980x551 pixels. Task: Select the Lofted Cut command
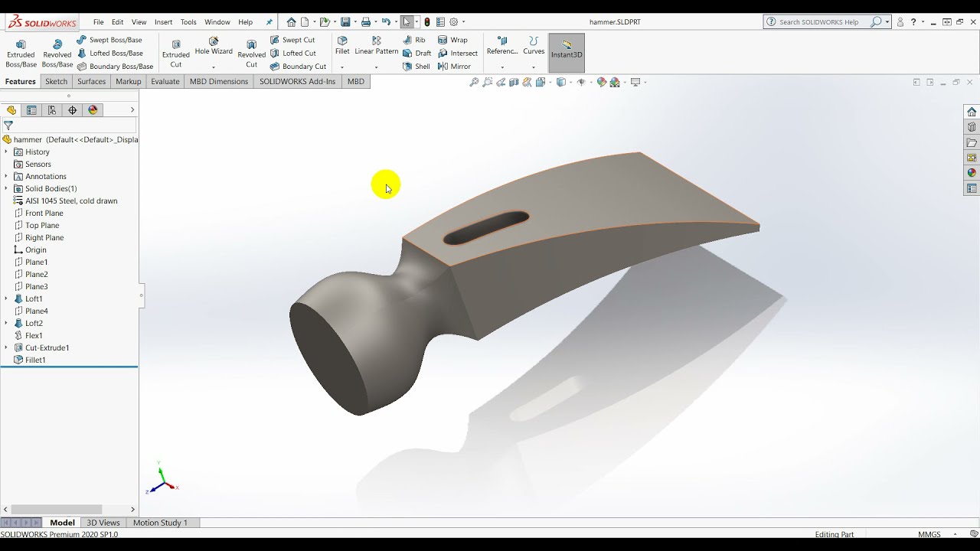pyautogui.click(x=293, y=53)
